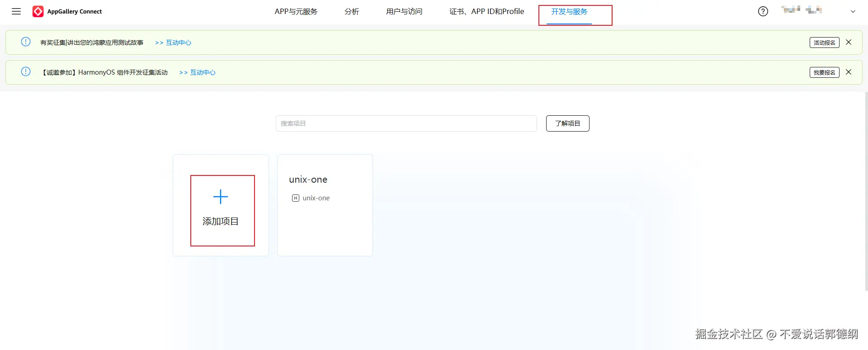This screenshot has width=868, height=350.
Task: Open the unix-one project card title
Action: tap(308, 180)
